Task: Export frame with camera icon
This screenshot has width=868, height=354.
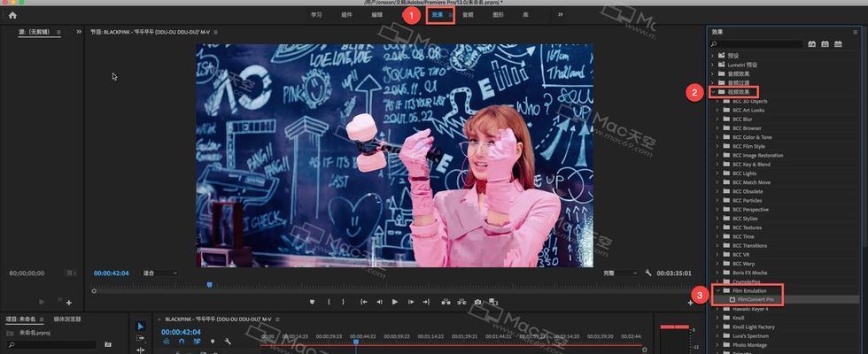Action: [477, 302]
